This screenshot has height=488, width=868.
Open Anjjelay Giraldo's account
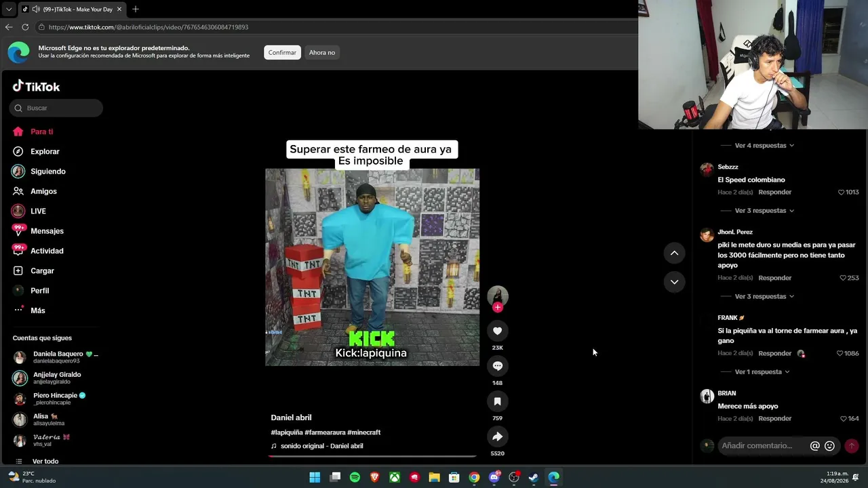(x=47, y=378)
